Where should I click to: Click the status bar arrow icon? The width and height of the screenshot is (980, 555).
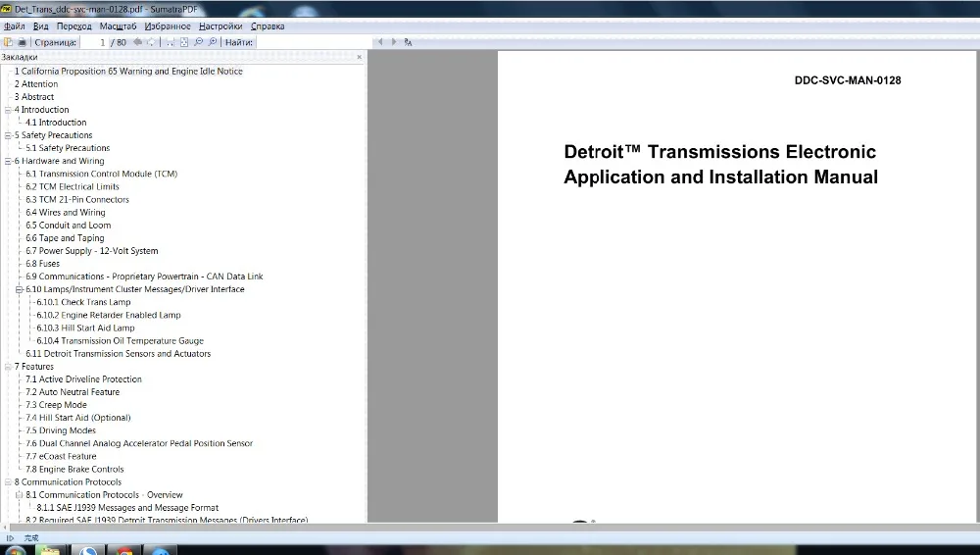[10, 538]
